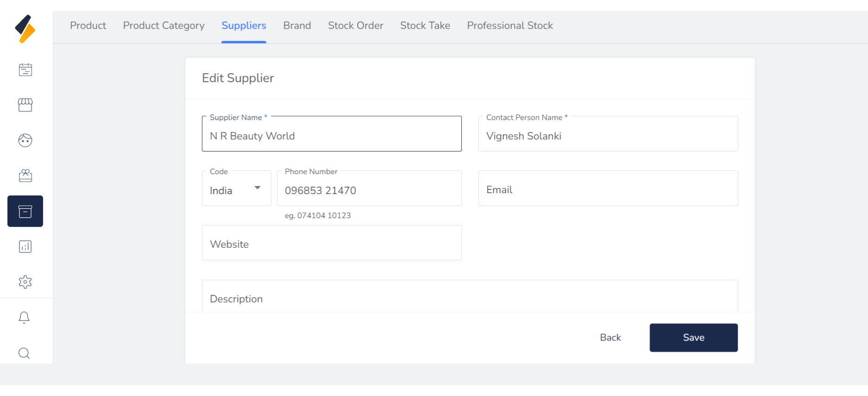This screenshot has width=868, height=396.
Task: Click the search magnifier icon
Action: pos(24,353)
